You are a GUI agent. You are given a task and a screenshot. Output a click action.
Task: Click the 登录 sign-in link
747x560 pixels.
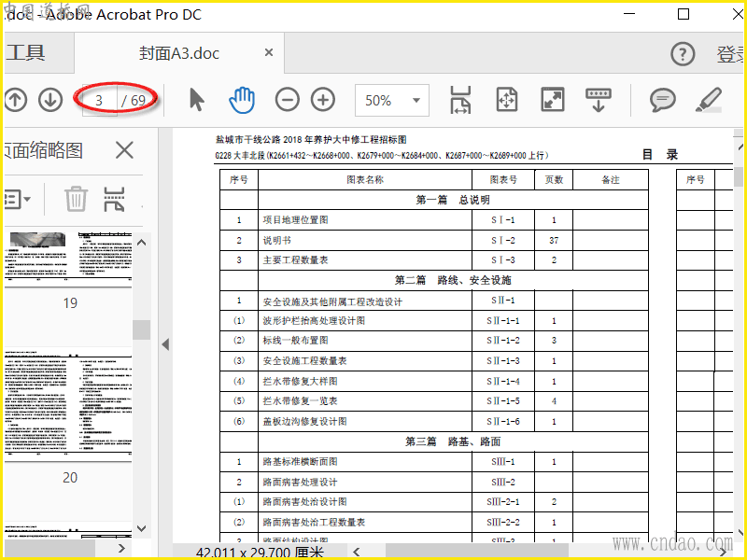(730, 54)
